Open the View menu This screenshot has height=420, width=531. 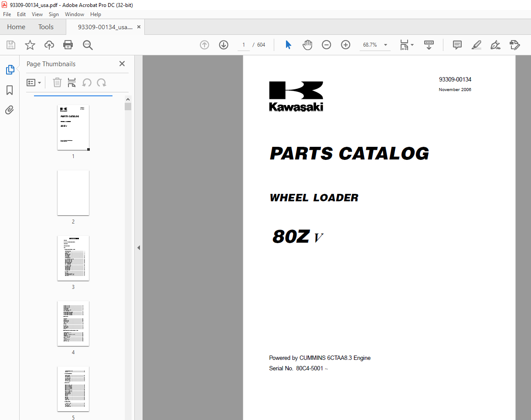37,14
